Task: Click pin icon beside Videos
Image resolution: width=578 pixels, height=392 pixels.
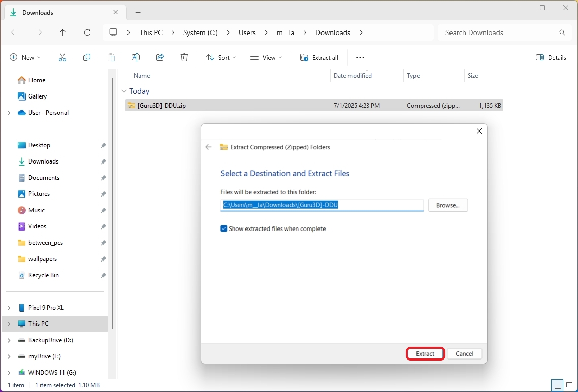Action: pos(104,226)
